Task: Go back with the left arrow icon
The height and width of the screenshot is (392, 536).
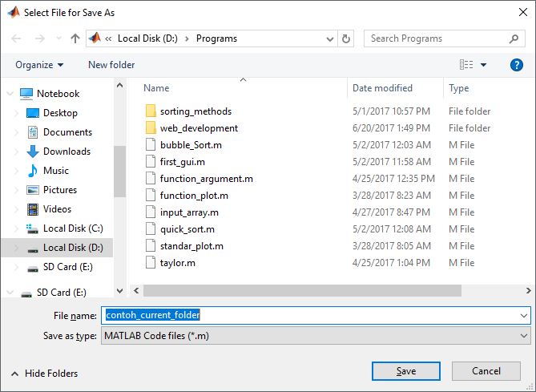Action: tap(16, 38)
